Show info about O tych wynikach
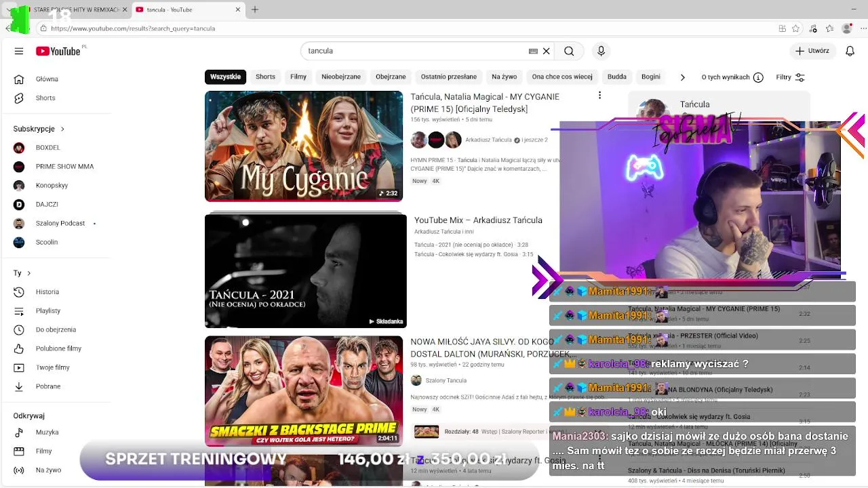This screenshot has height=488, width=868. [758, 77]
